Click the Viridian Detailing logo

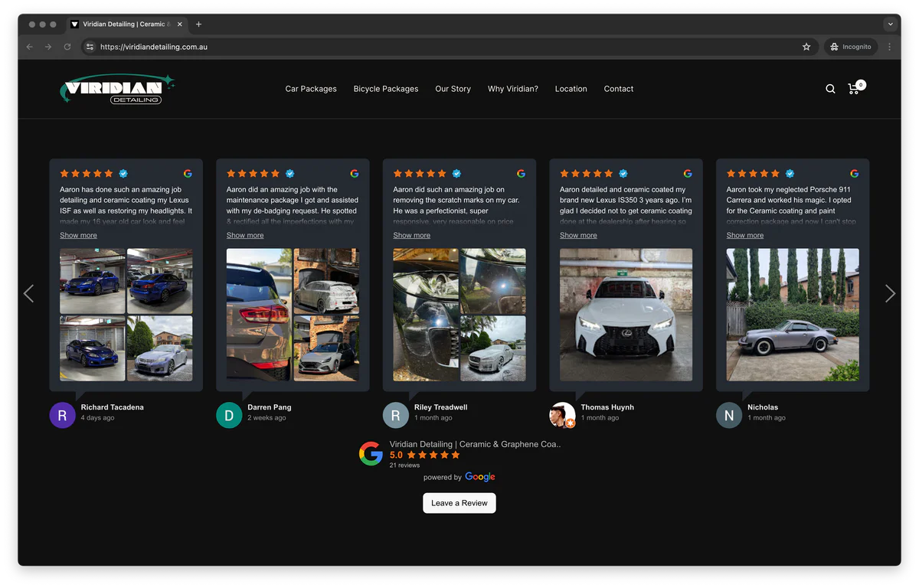[117, 89]
